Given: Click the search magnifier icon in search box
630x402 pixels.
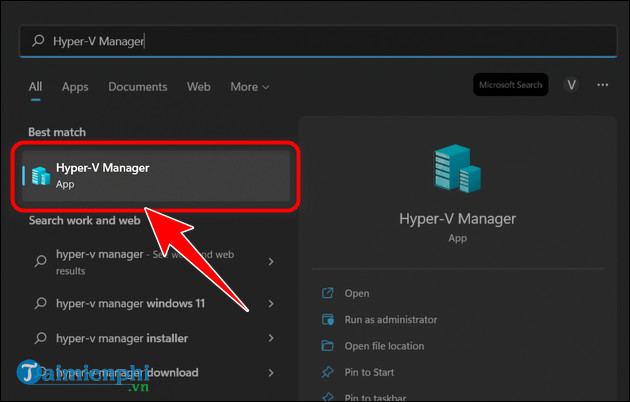Looking at the screenshot, I should click(38, 41).
